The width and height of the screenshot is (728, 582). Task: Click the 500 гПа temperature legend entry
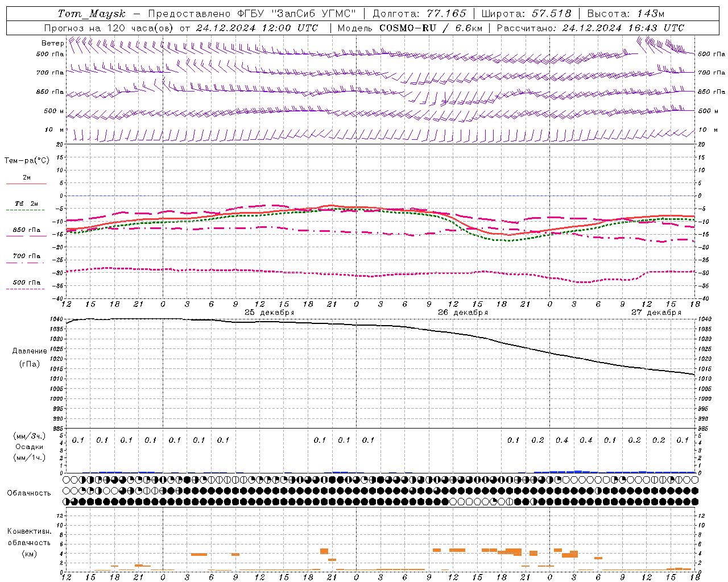point(26,282)
